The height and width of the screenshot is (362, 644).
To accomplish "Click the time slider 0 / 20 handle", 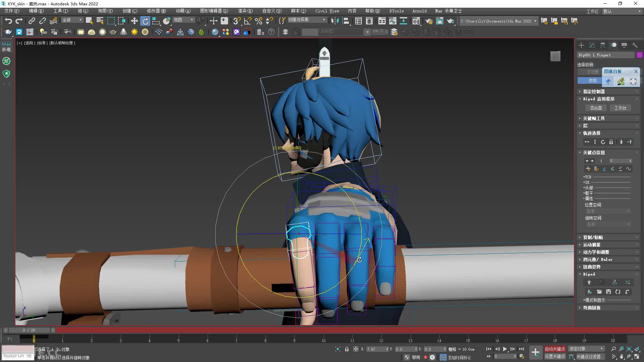I will 29,330.
